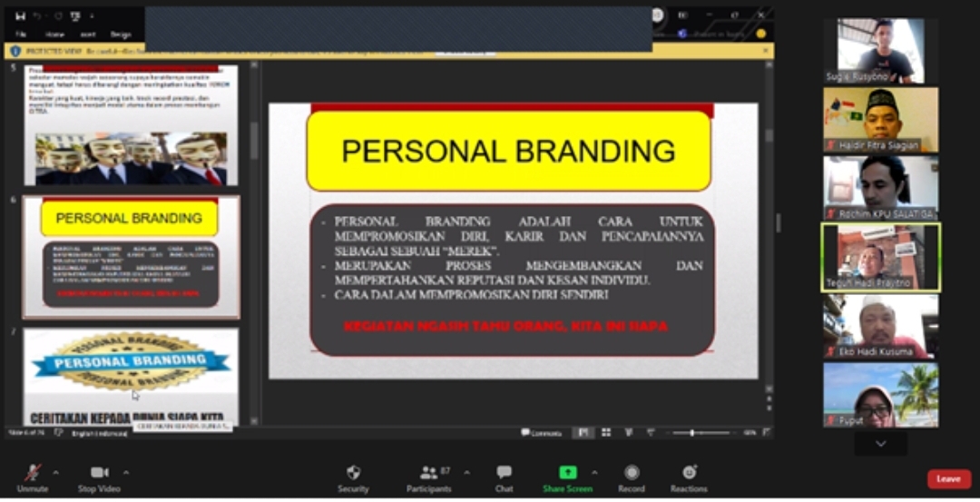Open the File menu in PowerPoint

(x=21, y=34)
